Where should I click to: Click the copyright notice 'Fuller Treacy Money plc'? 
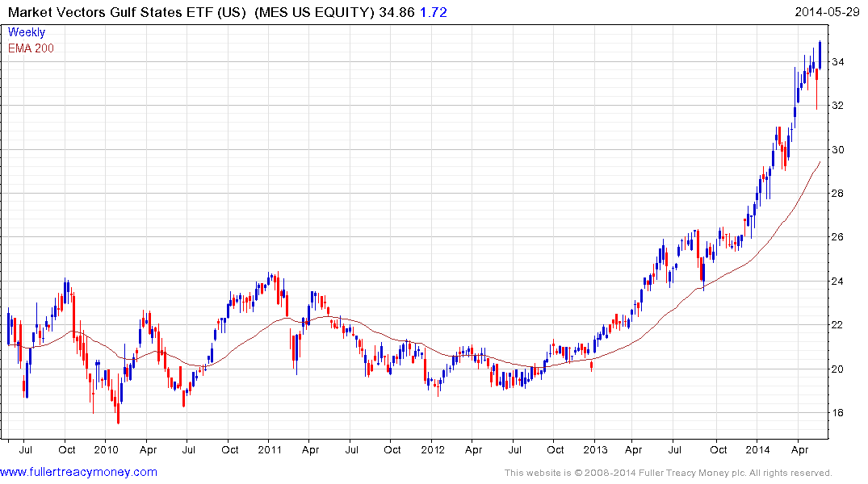coord(693,473)
